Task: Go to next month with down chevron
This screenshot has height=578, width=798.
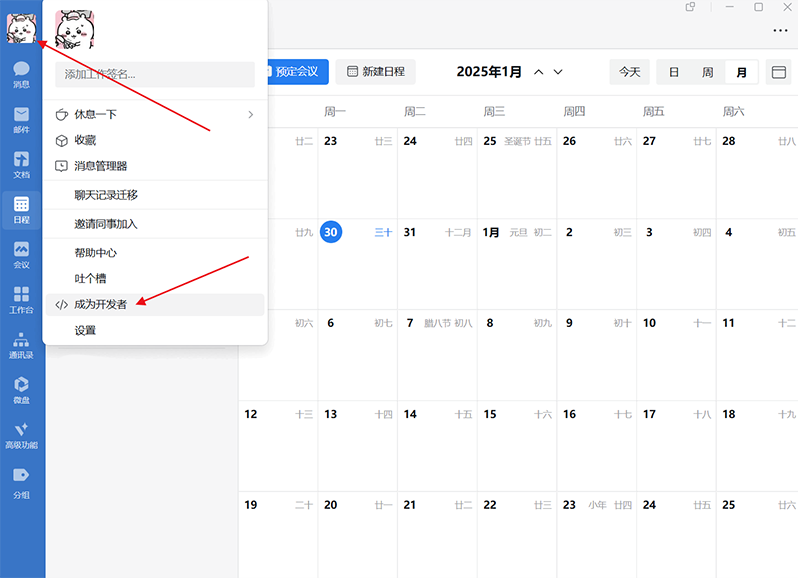Action: pyautogui.click(x=558, y=72)
